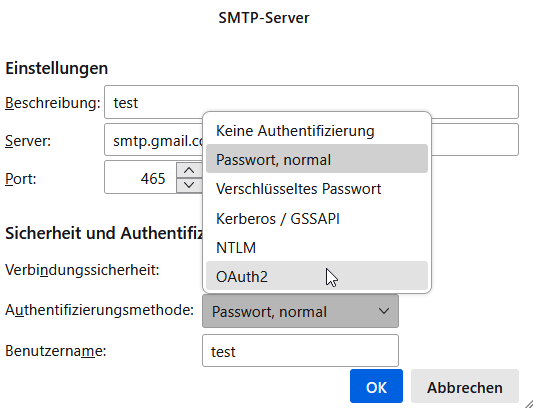Collapse the Authentifizierungsmethode dropdown

300,311
